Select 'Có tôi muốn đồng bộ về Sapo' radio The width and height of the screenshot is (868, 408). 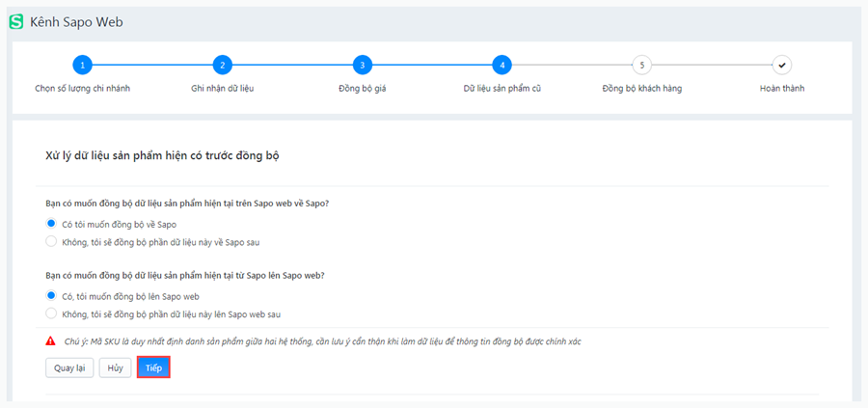click(x=51, y=224)
